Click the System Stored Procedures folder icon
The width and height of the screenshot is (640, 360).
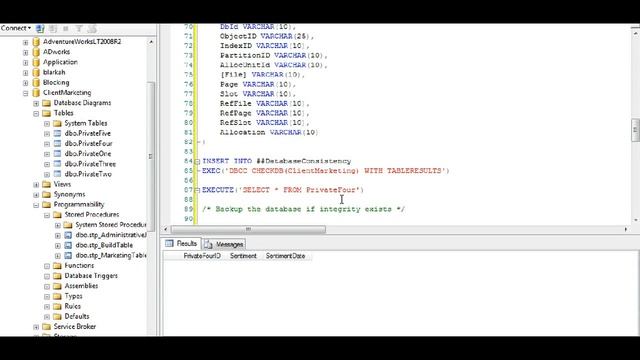pos(68,225)
